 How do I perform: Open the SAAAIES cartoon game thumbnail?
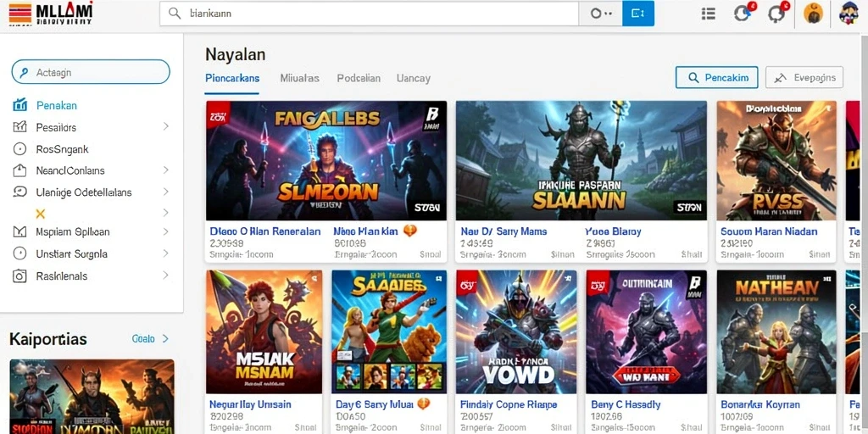click(389, 331)
